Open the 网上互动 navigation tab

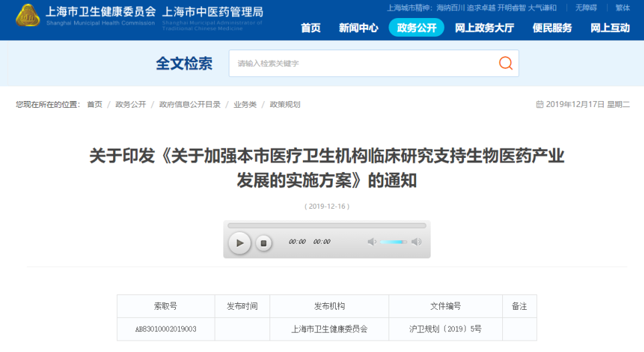tap(611, 28)
